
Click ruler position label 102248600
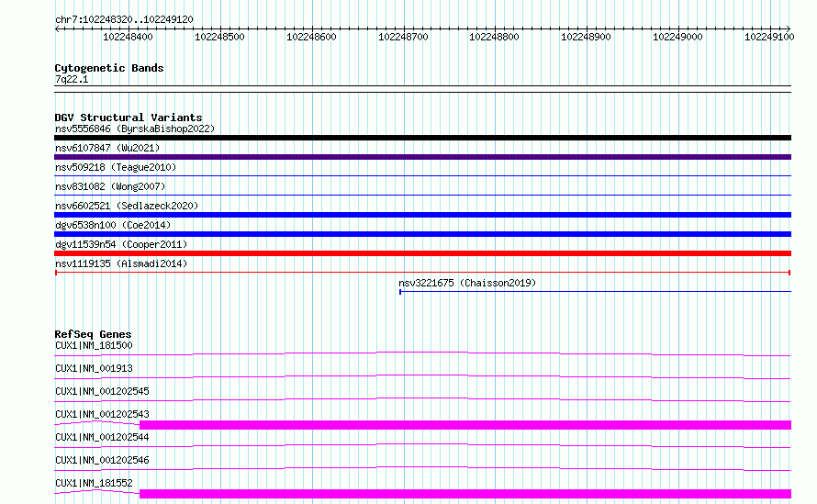(x=311, y=37)
